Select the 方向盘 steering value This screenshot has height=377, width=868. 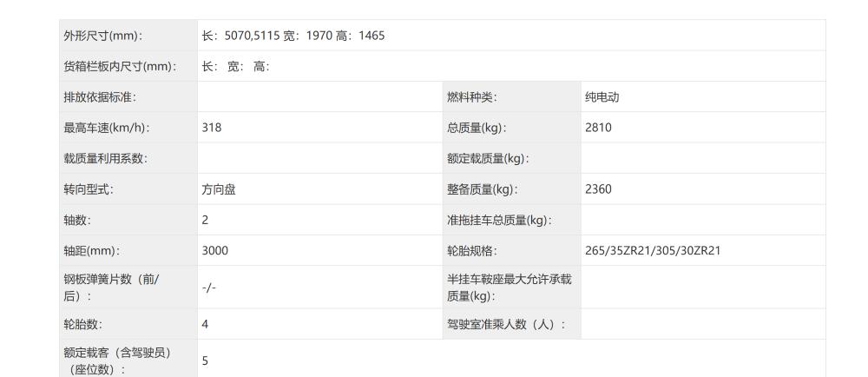coord(219,189)
